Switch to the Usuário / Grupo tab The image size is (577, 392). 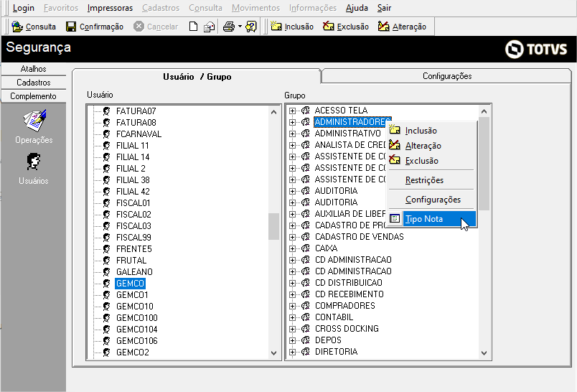click(x=197, y=77)
